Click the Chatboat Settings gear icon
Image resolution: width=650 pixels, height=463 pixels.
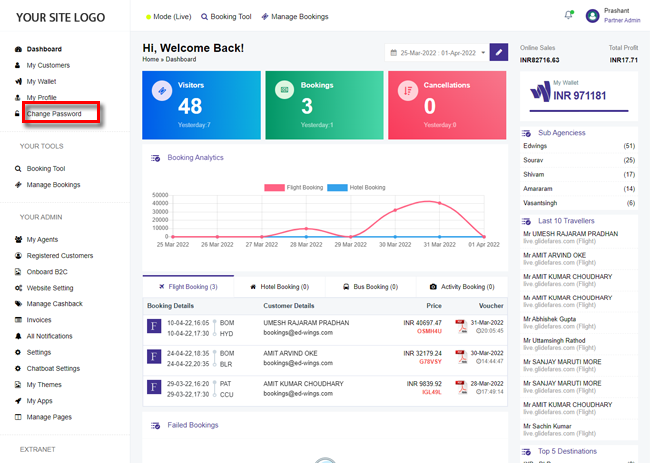pos(18,368)
